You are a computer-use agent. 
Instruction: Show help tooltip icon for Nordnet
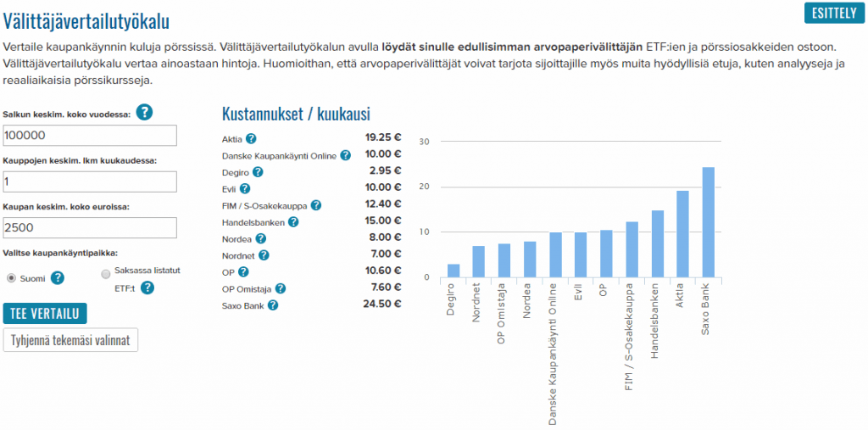[264, 255]
